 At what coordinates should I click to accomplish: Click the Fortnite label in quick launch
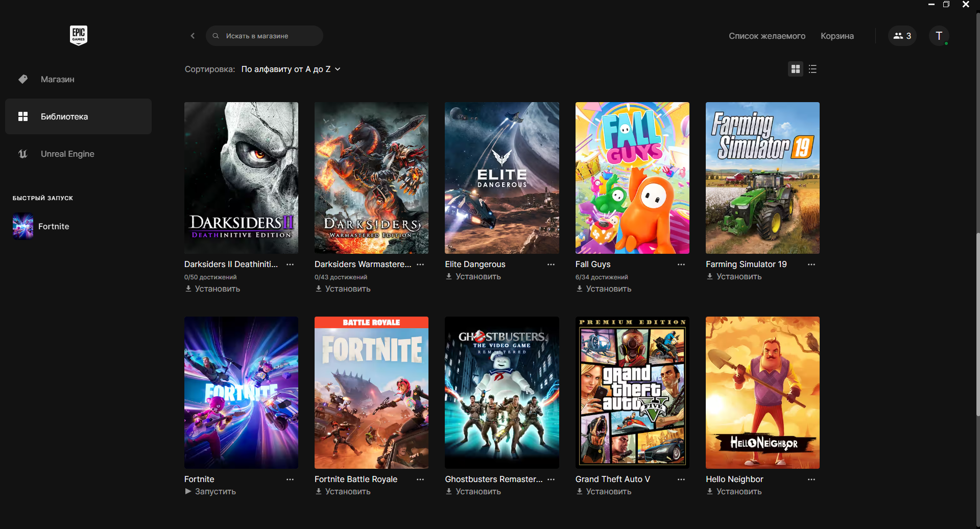54,226
